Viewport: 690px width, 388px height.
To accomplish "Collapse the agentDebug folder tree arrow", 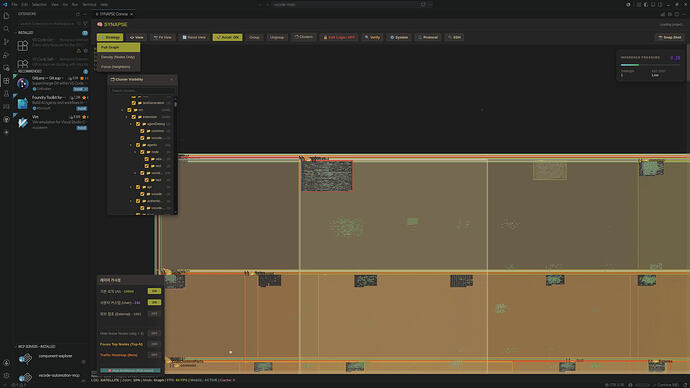I will point(131,124).
